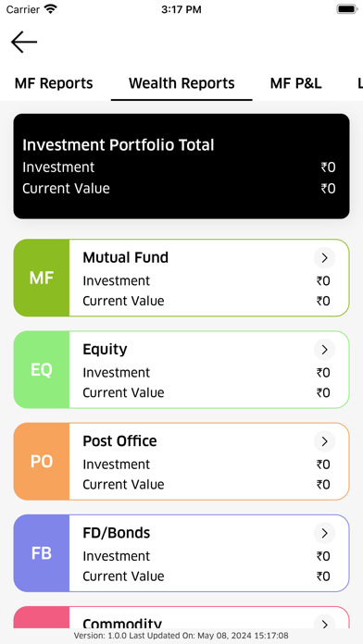
Task: Open the Post Office title
Action: coord(120,441)
